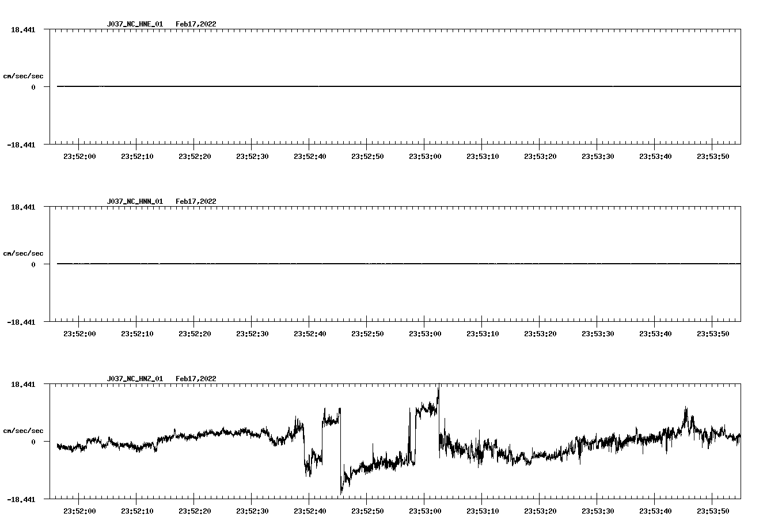Click the 23:53:10 time label under HNZ plot
This screenshot has width=782, height=532.
(483, 511)
